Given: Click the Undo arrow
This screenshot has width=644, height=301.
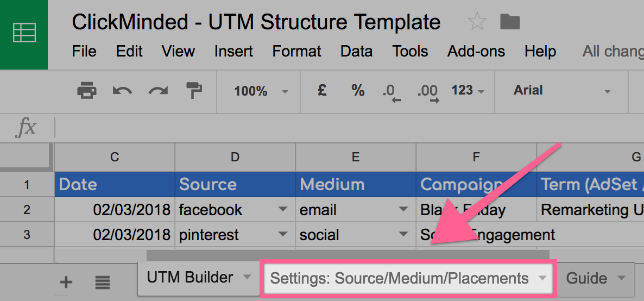Looking at the screenshot, I should click(x=122, y=90).
